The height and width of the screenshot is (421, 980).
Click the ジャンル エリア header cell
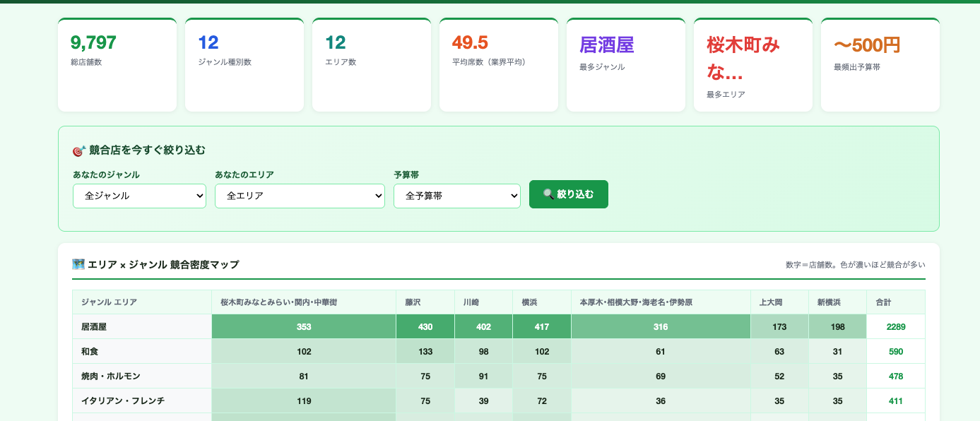pos(142,302)
